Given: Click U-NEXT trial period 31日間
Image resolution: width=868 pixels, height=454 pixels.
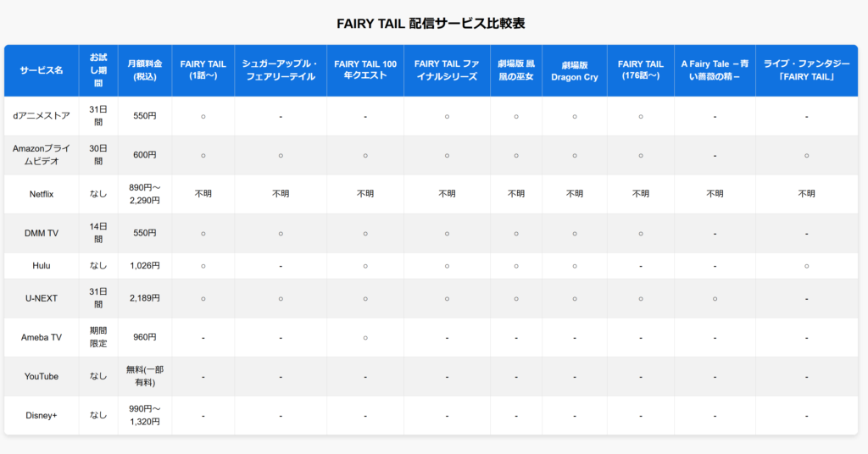Looking at the screenshot, I should 98,298.
